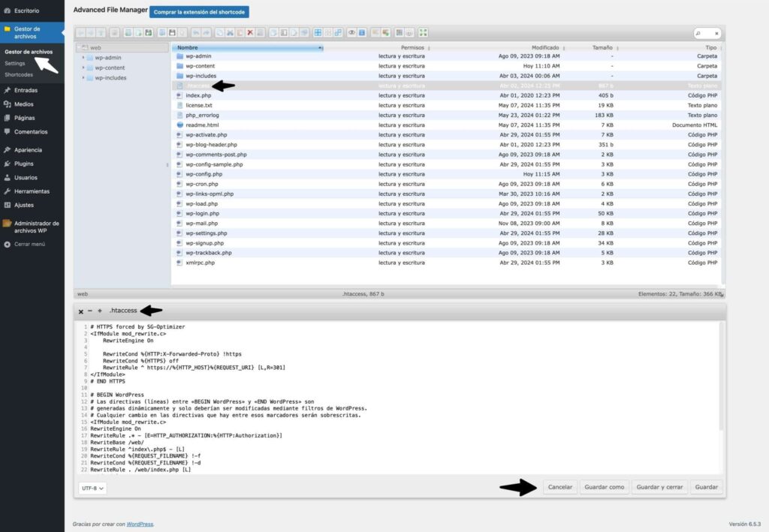Click Guardar y cerrar button
Viewport: 769px width, 532px height.
659,487
